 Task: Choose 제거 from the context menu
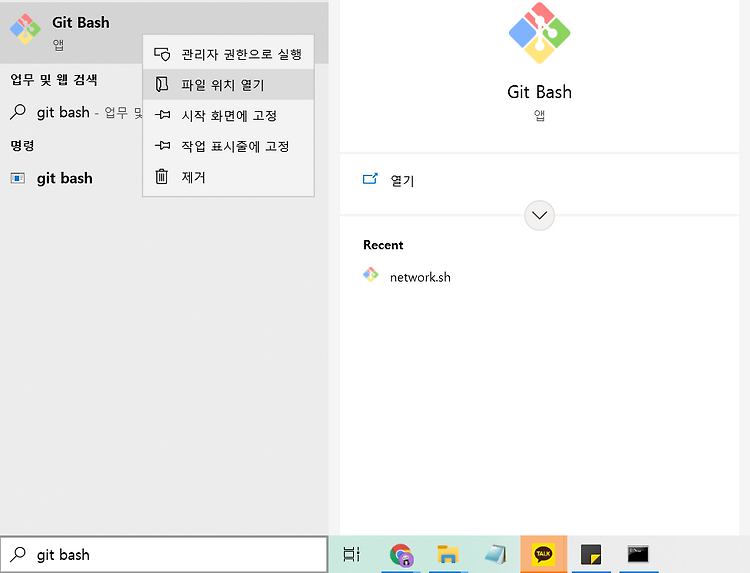click(x=228, y=177)
